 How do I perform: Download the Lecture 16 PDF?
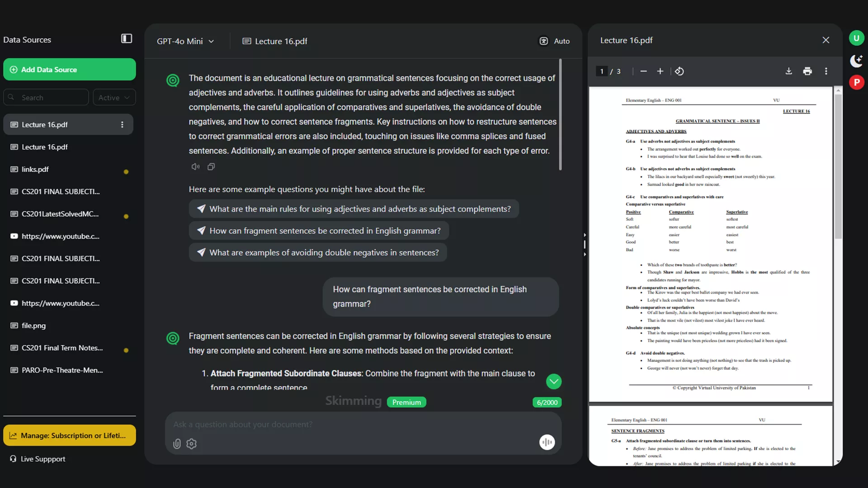point(788,71)
